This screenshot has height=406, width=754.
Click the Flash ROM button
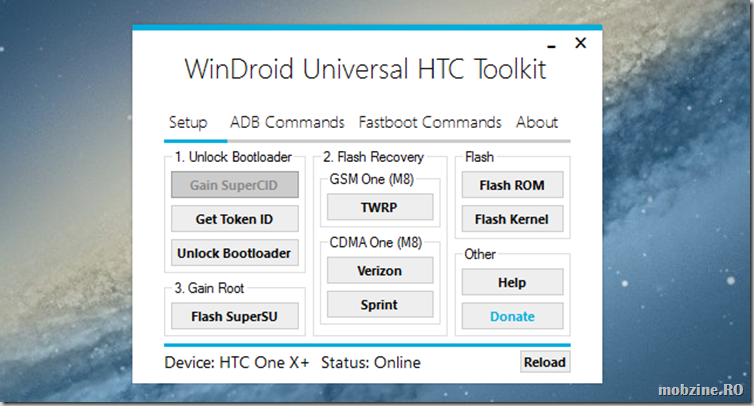click(513, 185)
